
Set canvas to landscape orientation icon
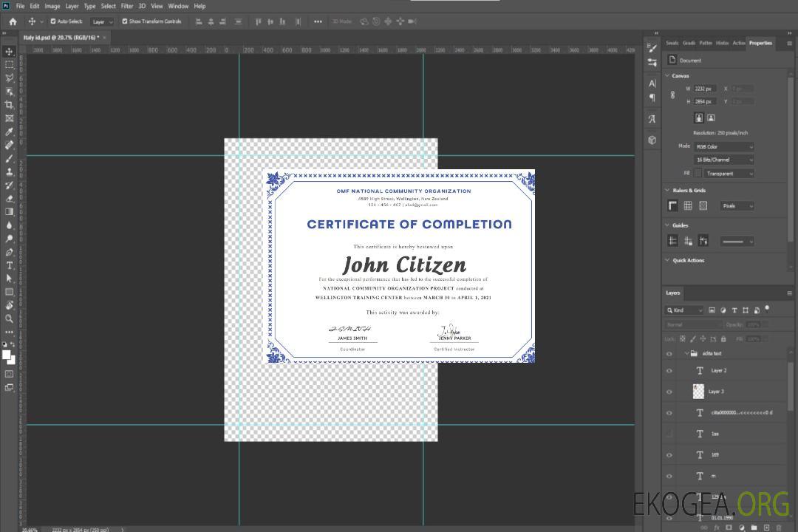[x=711, y=117]
